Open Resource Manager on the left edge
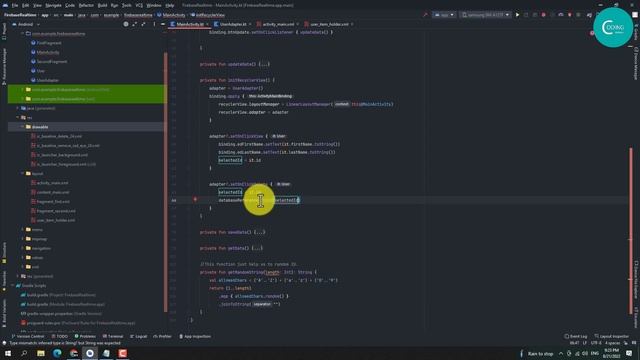Viewport: 640px width, 360px height. click(x=4, y=66)
